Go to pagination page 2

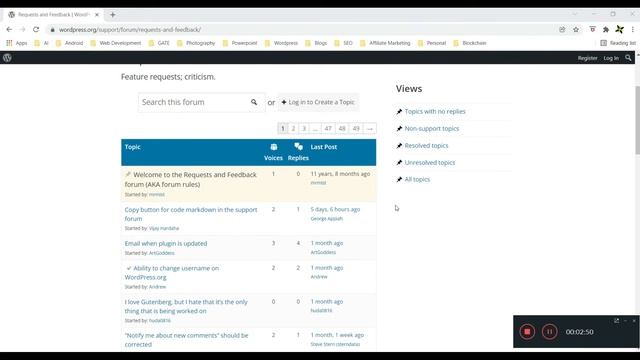[293, 129]
